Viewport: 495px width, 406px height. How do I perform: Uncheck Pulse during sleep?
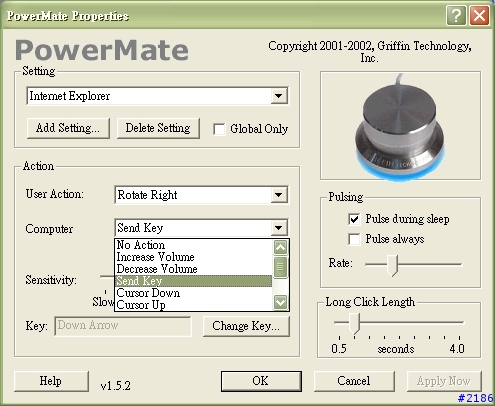354,219
